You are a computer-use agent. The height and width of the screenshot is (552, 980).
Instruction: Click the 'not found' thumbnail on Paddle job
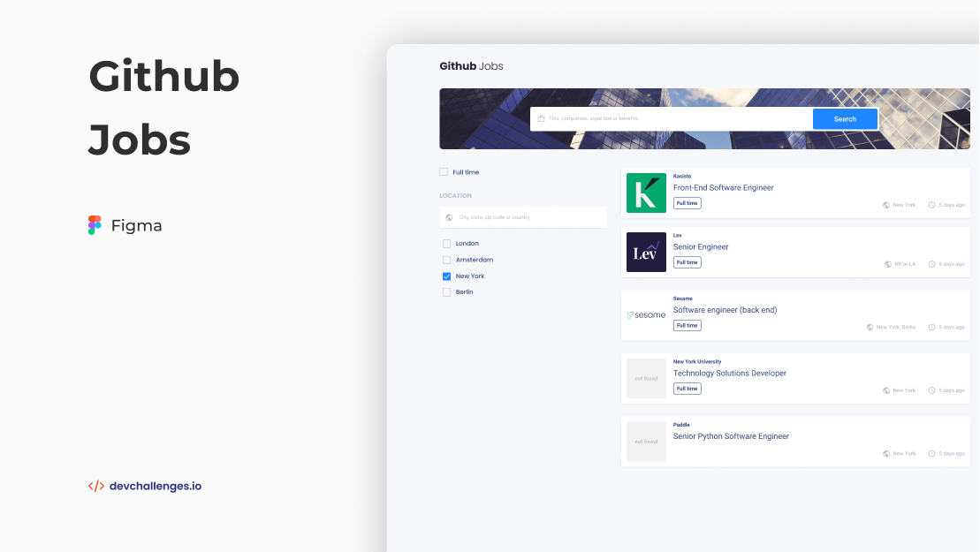[646, 441]
